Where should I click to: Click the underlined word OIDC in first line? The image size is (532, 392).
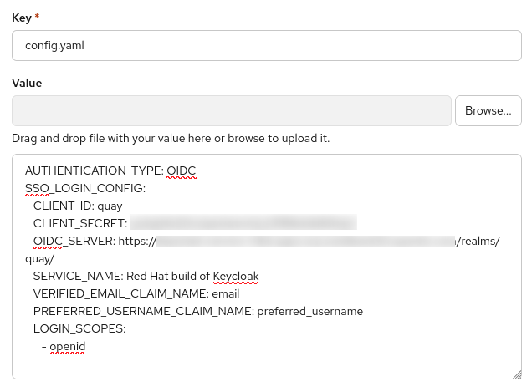181,171
